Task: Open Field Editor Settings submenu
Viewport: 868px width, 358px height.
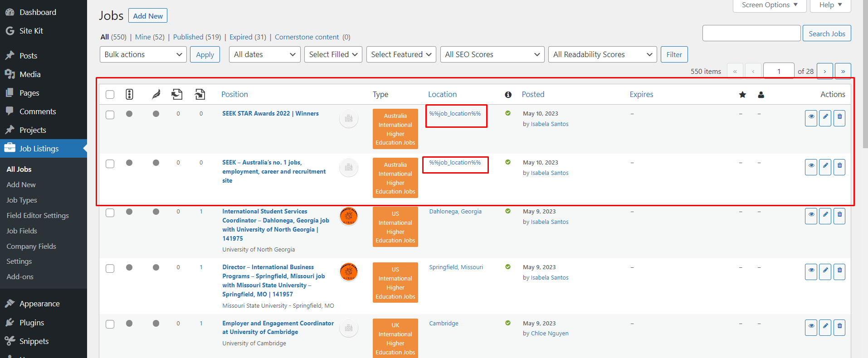Action: click(x=38, y=216)
